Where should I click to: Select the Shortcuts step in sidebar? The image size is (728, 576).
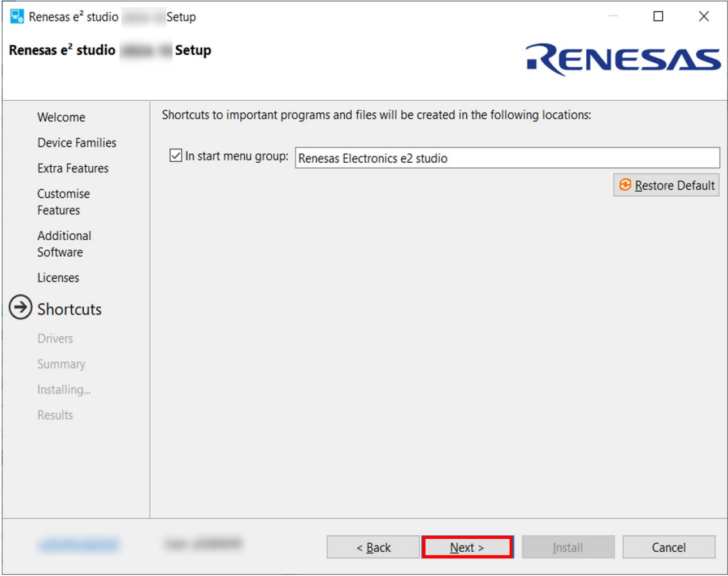point(70,309)
